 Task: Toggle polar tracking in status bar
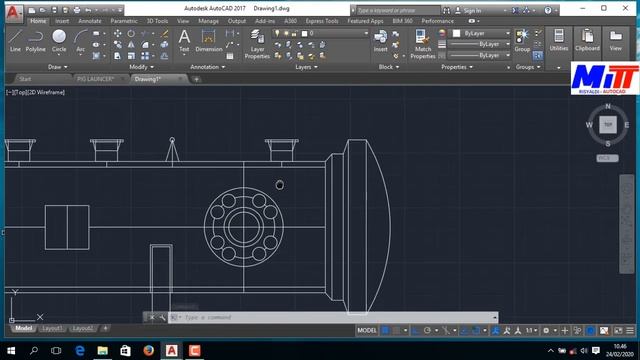[x=427, y=331]
